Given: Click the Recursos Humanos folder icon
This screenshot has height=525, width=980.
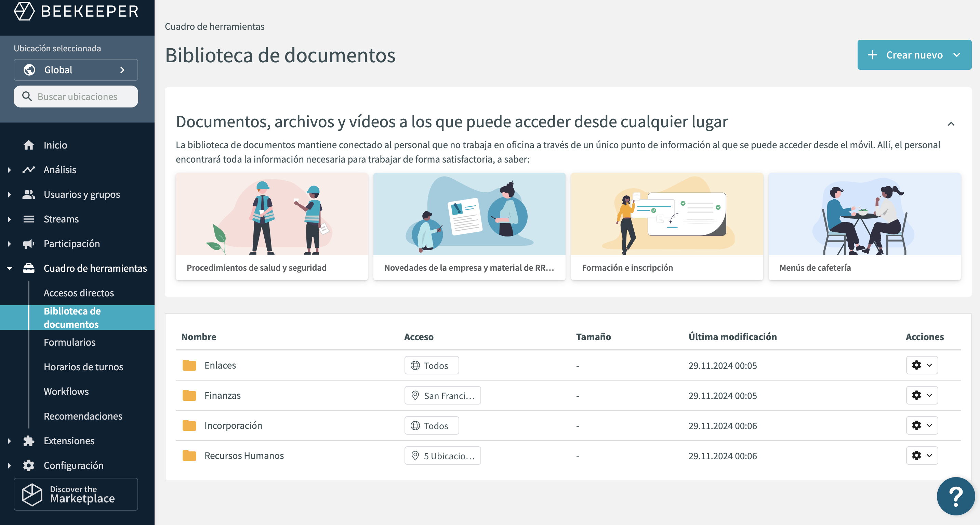Looking at the screenshot, I should tap(189, 456).
